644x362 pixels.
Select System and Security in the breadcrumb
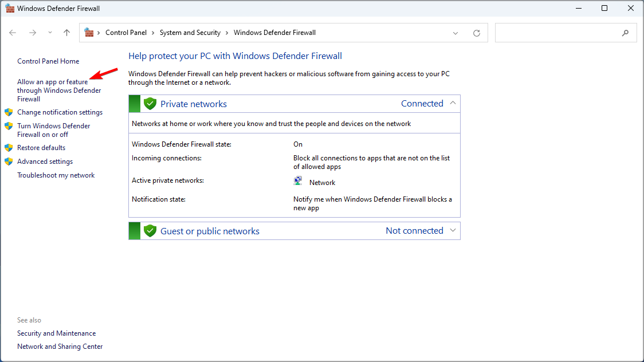(x=190, y=33)
